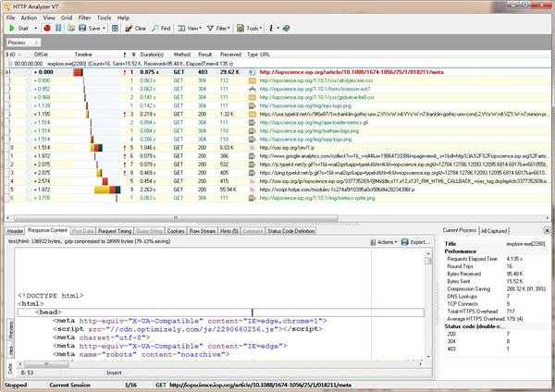Screen dimensions: 555x392
Task: Click the type icon of the typekit 1.32 K row
Action: click(252, 115)
